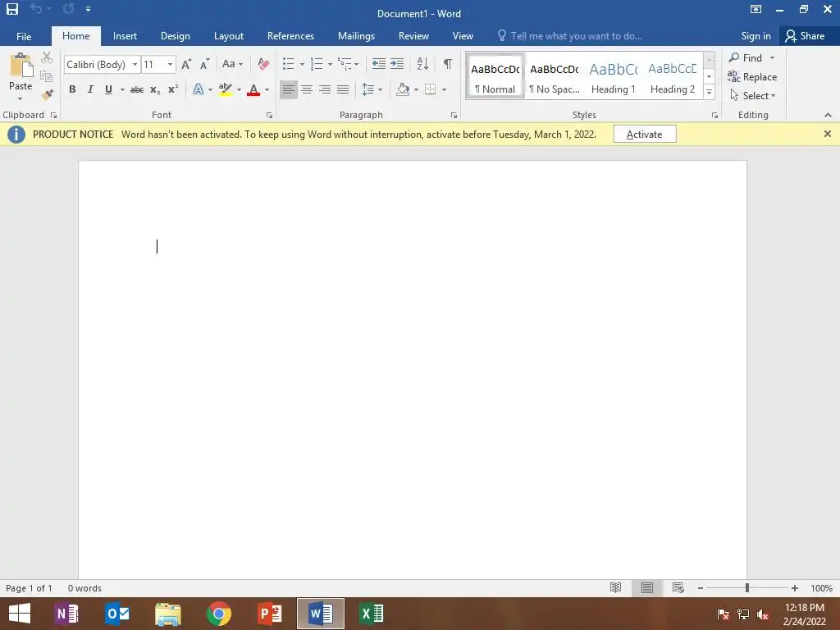
Task: Switch to the Layout tab
Action: click(x=229, y=36)
